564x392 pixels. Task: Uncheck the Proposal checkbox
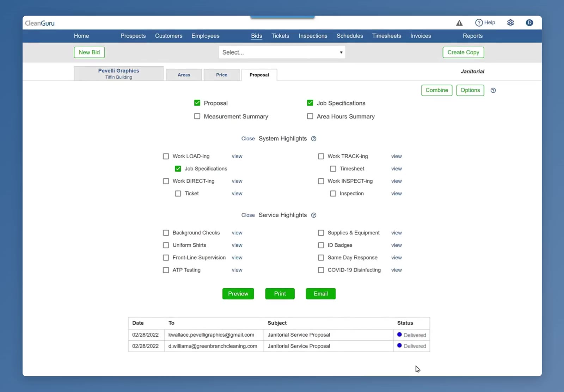pos(197,103)
